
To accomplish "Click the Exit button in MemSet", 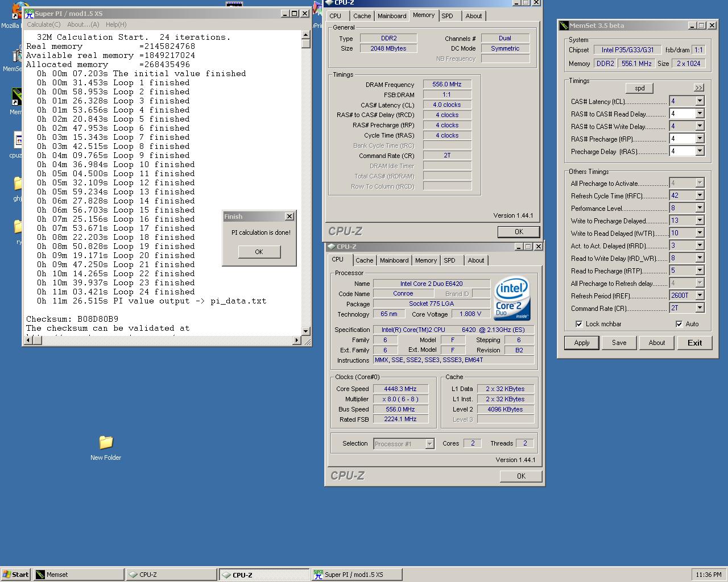I will pyautogui.click(x=695, y=343).
